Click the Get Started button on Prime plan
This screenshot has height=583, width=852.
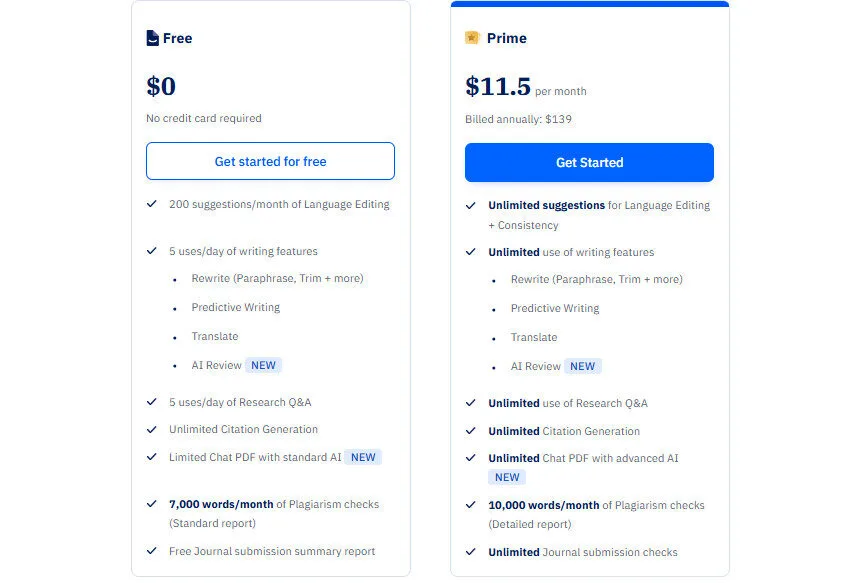point(589,162)
